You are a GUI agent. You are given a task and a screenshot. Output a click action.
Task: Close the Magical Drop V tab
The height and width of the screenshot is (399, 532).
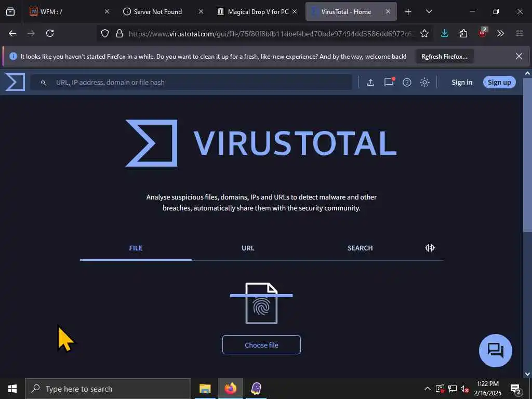[295, 11]
